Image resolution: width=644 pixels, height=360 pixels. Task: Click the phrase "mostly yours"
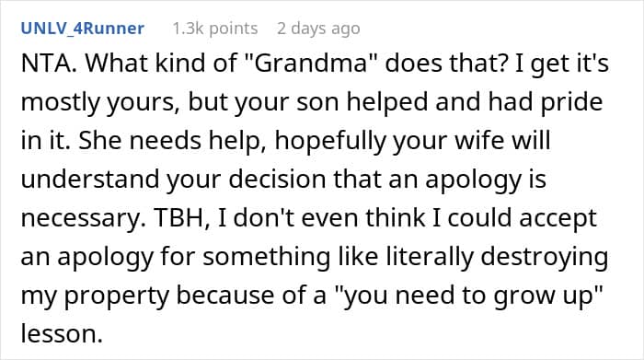(x=99, y=103)
